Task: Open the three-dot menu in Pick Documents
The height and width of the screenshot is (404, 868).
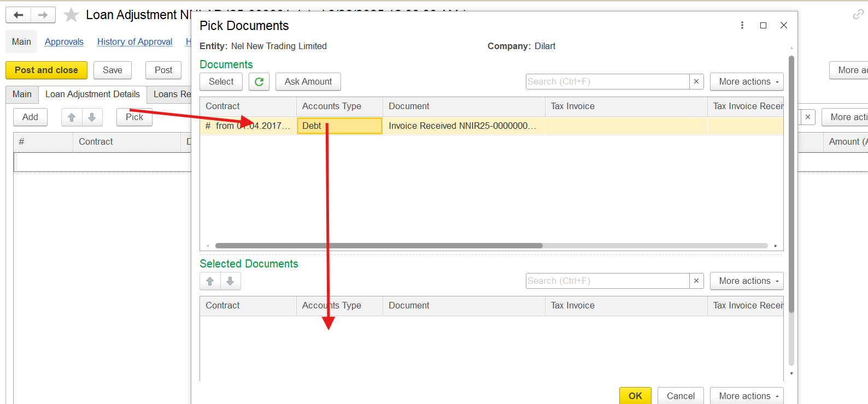Action: pyautogui.click(x=742, y=25)
